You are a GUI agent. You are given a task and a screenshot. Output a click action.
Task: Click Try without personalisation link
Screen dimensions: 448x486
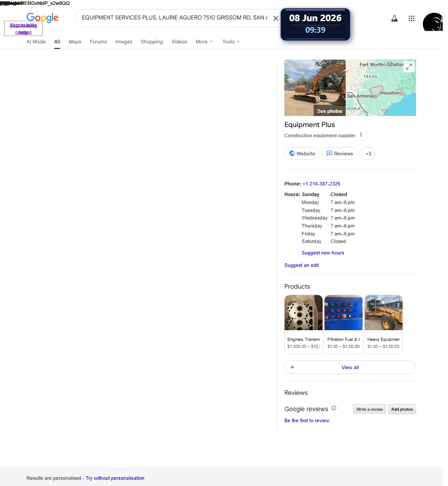pos(115,478)
